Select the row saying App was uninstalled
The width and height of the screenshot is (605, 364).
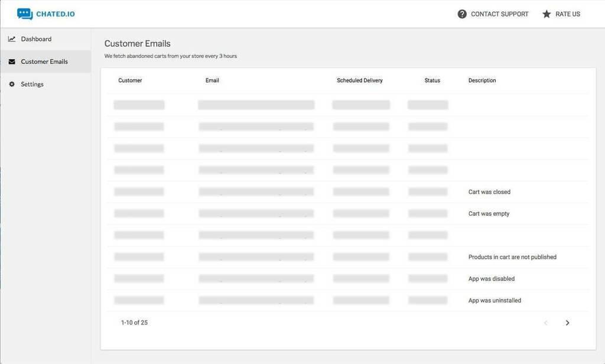point(348,300)
